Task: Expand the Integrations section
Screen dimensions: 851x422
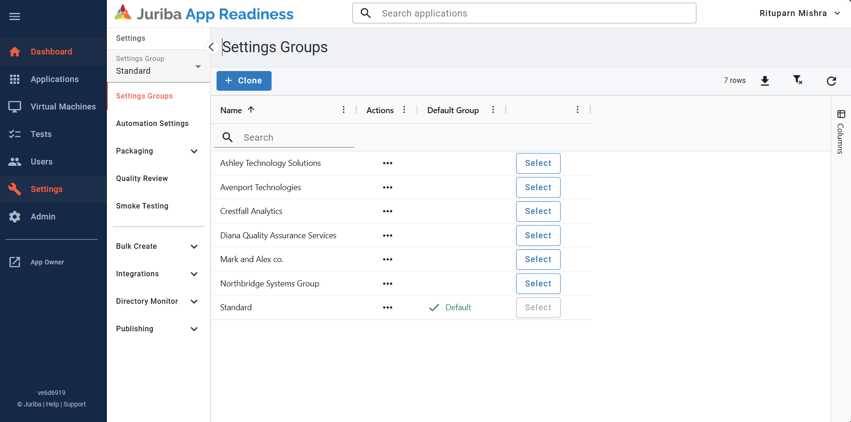Action: click(x=194, y=274)
